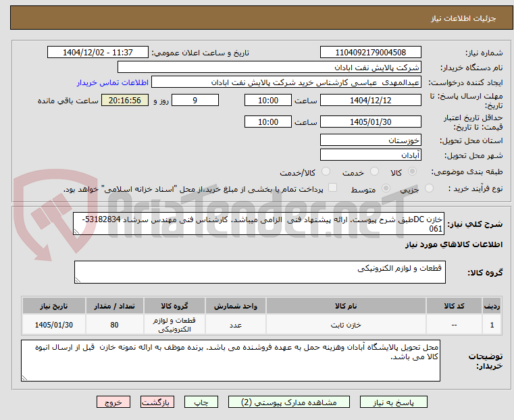Click the resize handle of buyer notes textarea
This screenshot has height=420, width=514.
point(24,377)
